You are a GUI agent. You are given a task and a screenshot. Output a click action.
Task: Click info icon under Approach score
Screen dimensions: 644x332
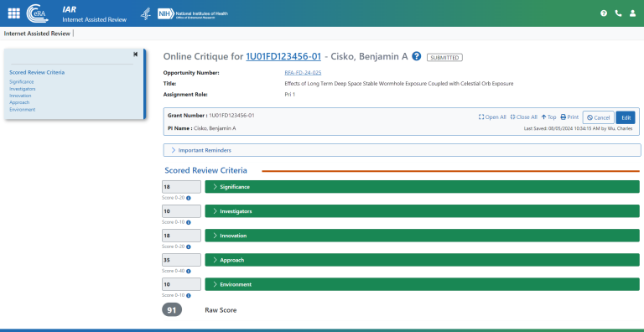pyautogui.click(x=189, y=271)
